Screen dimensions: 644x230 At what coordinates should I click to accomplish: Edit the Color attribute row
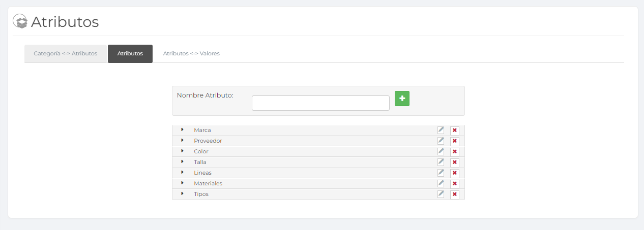[x=441, y=151]
